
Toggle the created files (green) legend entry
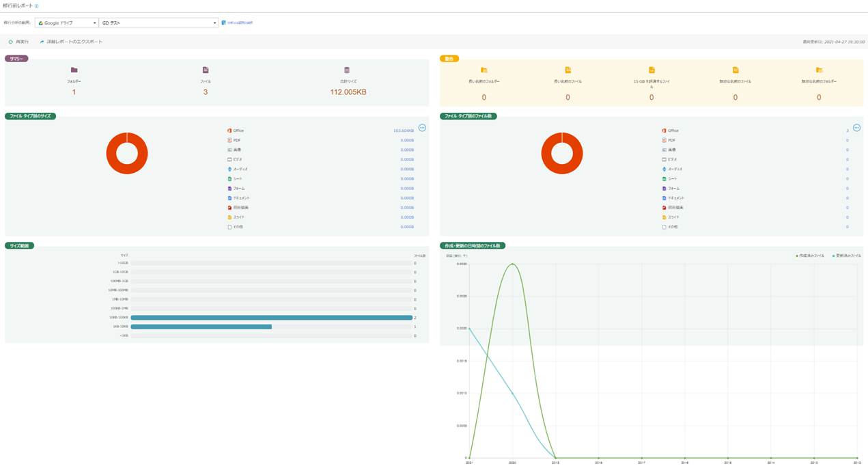(x=810, y=256)
